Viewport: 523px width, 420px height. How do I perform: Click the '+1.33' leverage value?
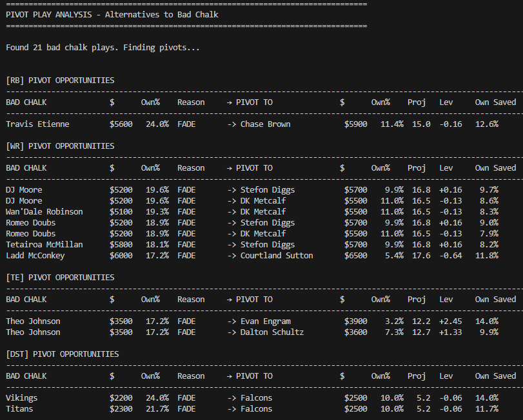click(x=451, y=332)
